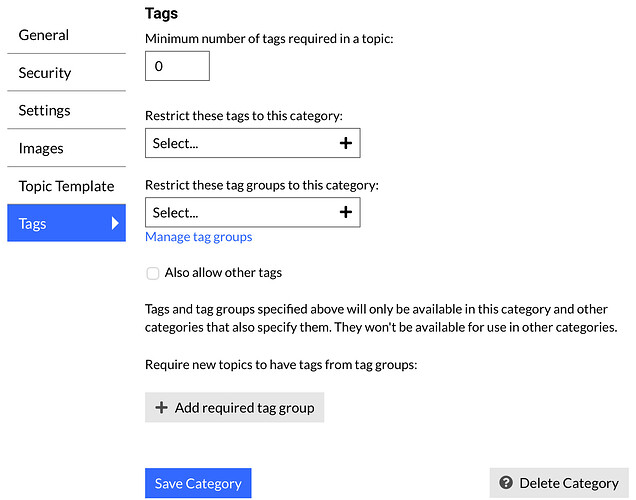Click plus icon in restrict tags selector
The height and width of the screenshot is (500, 636).
pos(346,143)
